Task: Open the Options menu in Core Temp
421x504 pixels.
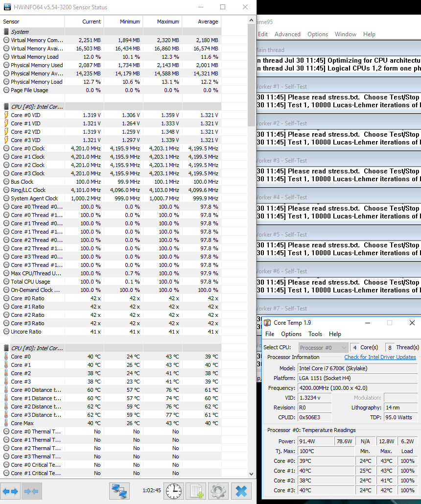Action: [x=291, y=334]
